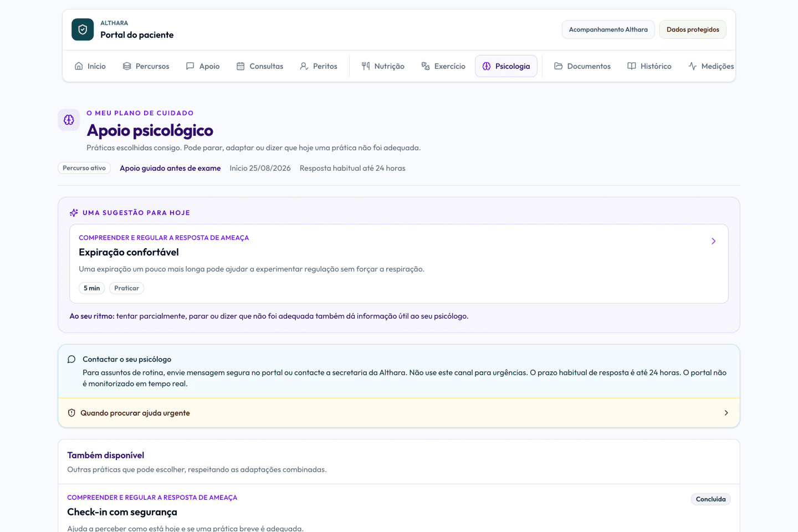The width and height of the screenshot is (798, 532).
Task: Click Resposta habitual até 24 horas text
Action: pyautogui.click(x=352, y=168)
